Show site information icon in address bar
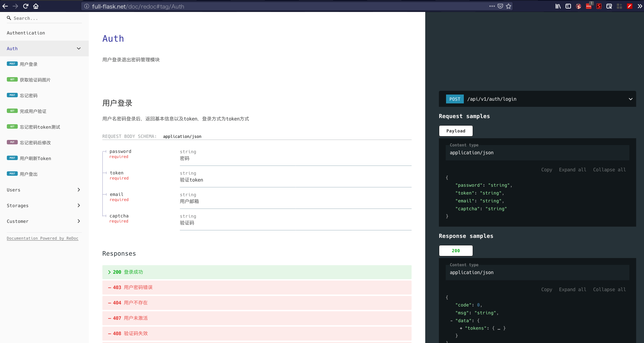The width and height of the screenshot is (644, 343). (87, 6)
